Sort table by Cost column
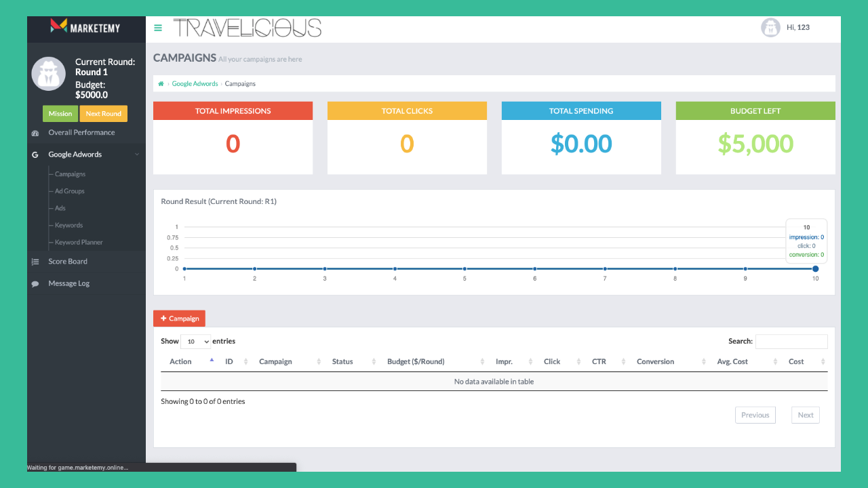Viewport: 868px width, 488px height. point(804,362)
